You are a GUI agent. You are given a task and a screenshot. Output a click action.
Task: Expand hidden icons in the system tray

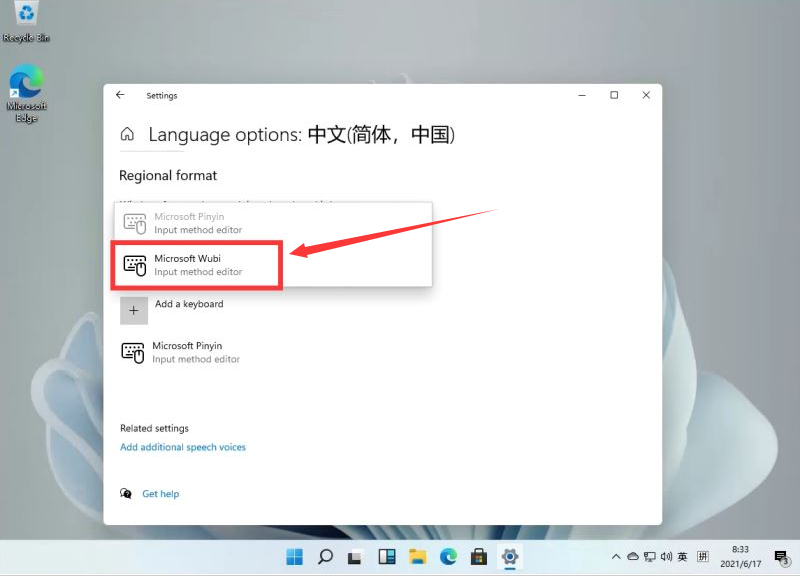(616, 557)
